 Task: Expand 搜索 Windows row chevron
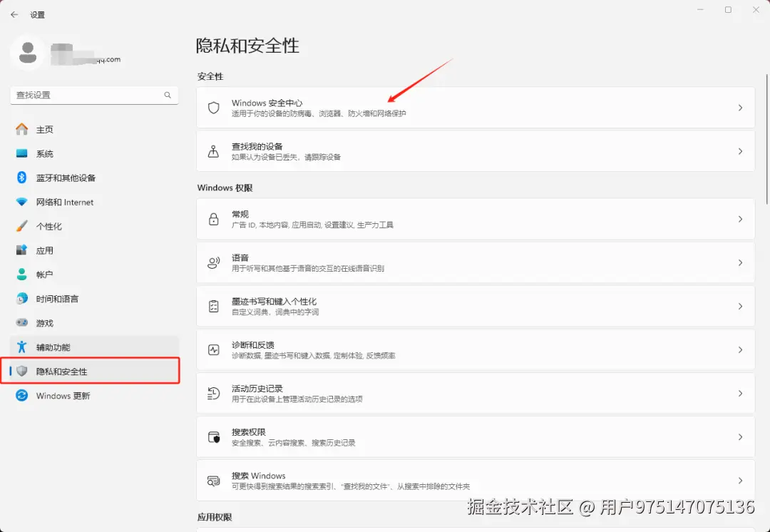pos(740,481)
